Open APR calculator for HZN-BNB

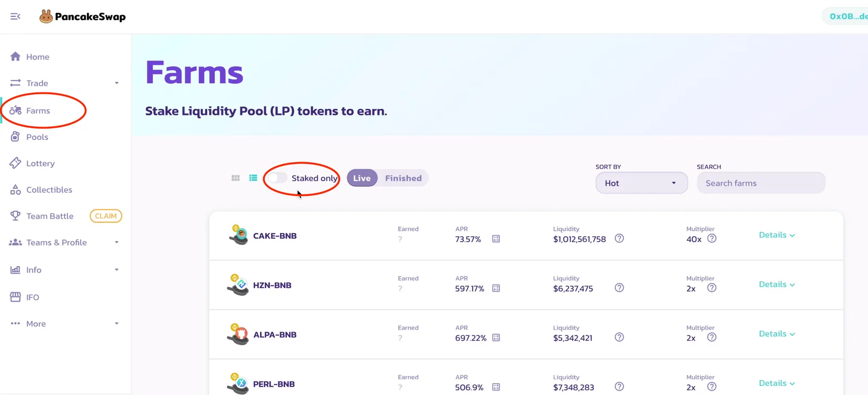coord(496,288)
